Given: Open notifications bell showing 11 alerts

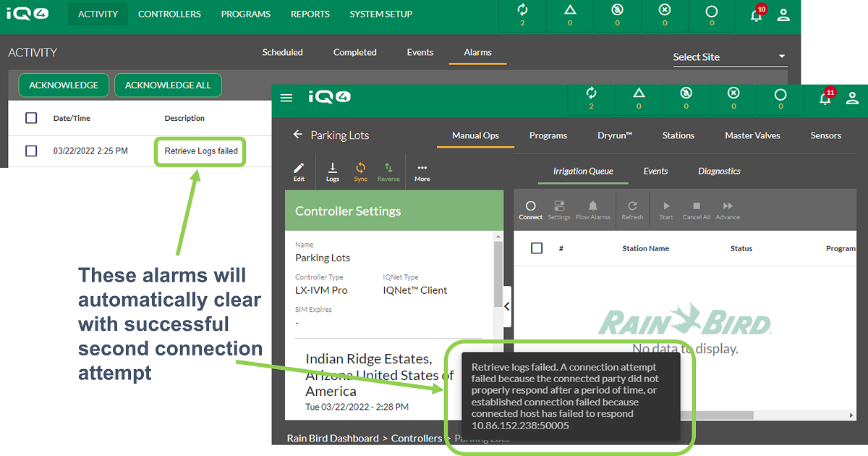Looking at the screenshot, I should (826, 98).
